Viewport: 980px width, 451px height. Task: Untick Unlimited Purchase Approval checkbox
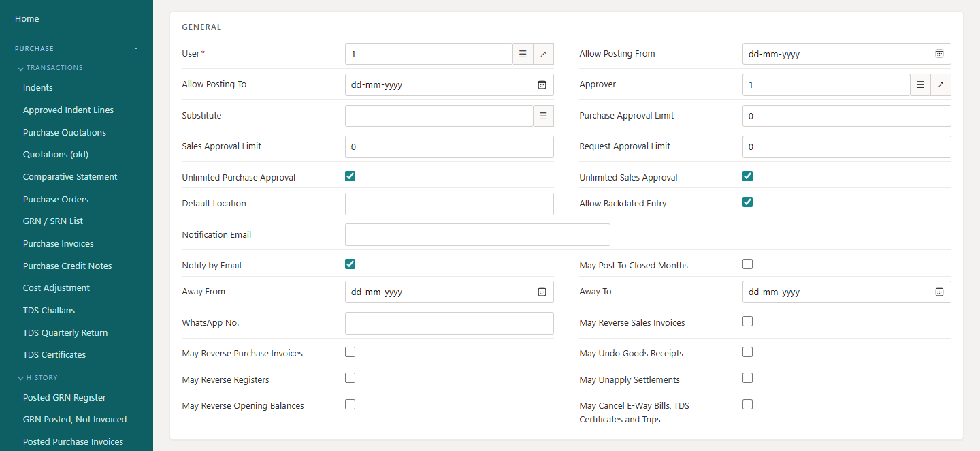pyautogui.click(x=350, y=176)
